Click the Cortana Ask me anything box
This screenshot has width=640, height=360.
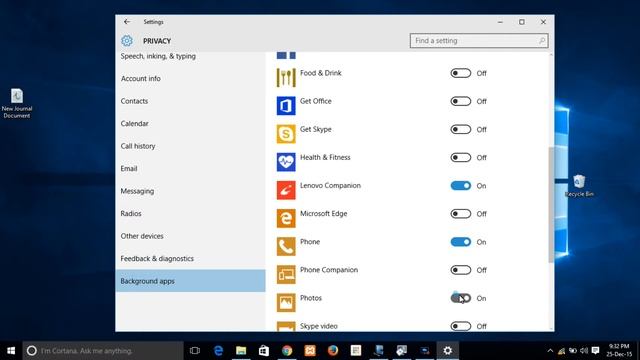[103, 351]
